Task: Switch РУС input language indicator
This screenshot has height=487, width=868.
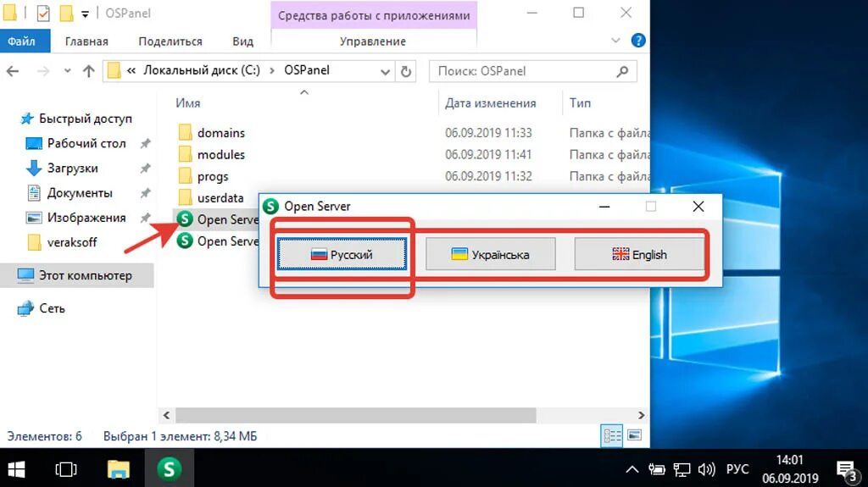Action: click(x=737, y=469)
